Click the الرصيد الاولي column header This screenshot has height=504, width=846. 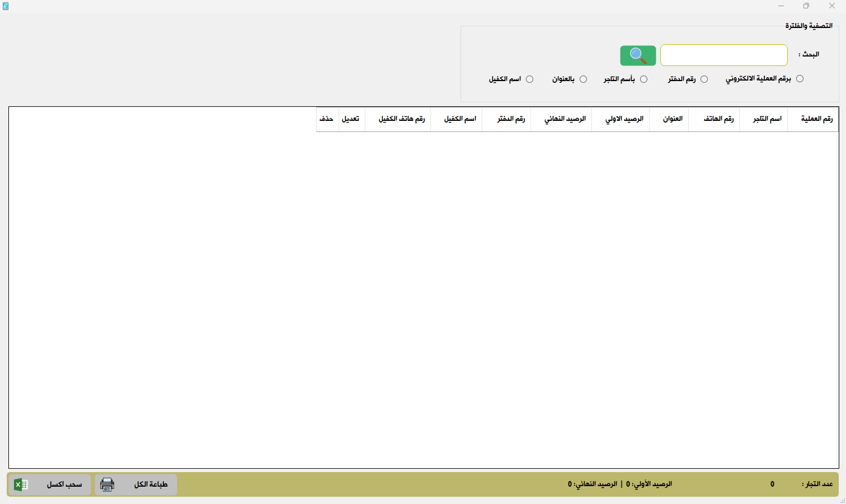621,119
